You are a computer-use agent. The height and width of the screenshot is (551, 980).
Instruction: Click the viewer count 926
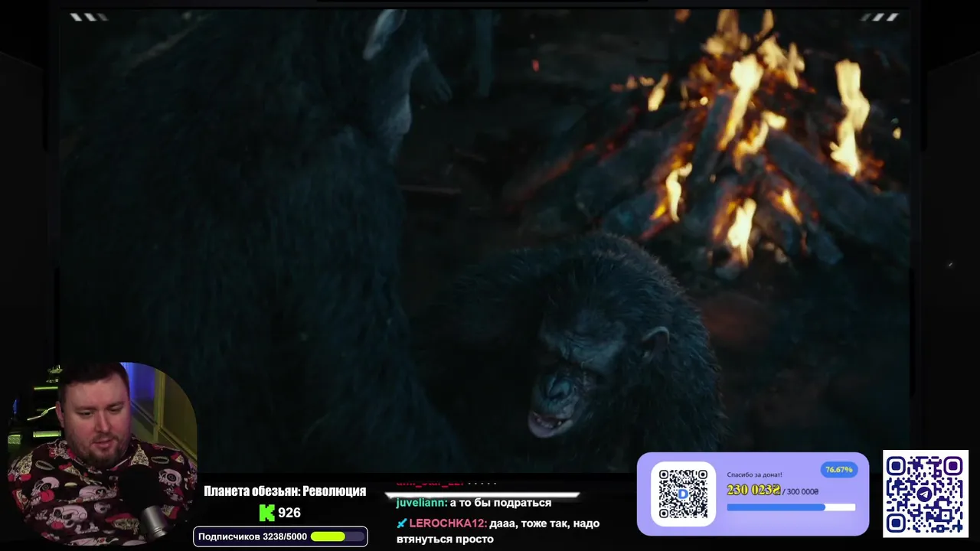tap(289, 513)
